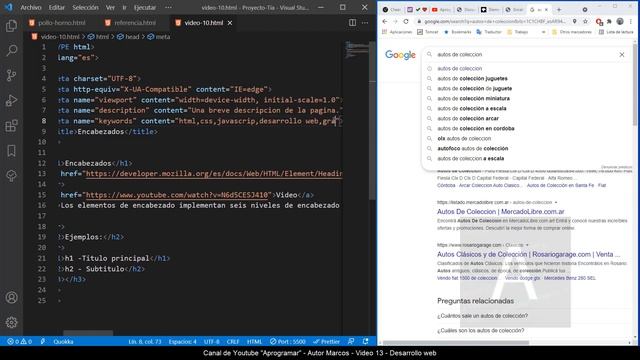Open the Otros marcadores bookmarks folder
640x360 pixels.
pyautogui.click(x=571, y=32)
